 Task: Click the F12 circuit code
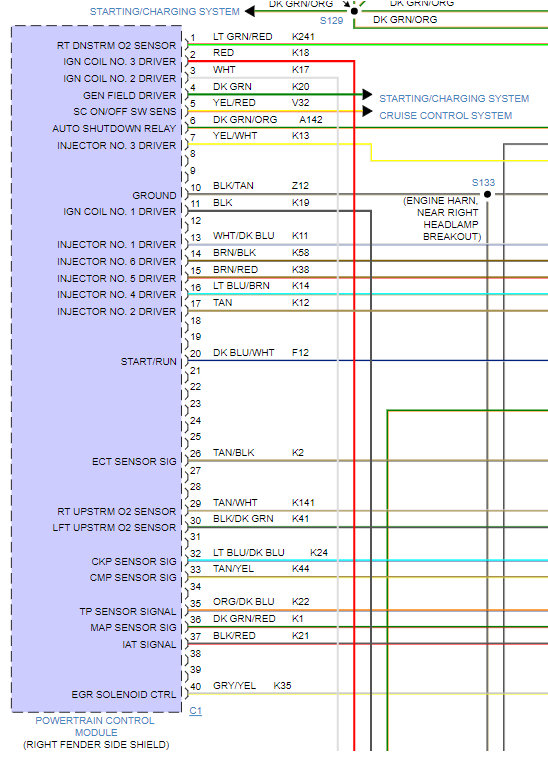(x=300, y=352)
